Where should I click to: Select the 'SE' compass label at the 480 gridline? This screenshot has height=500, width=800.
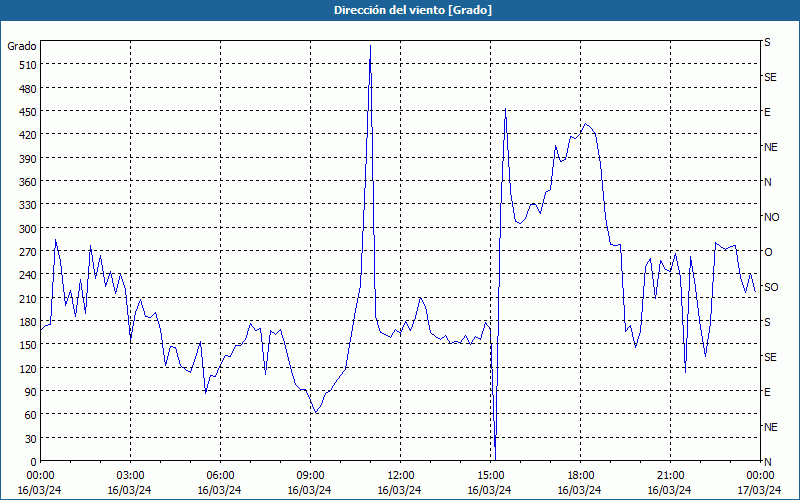(x=770, y=77)
